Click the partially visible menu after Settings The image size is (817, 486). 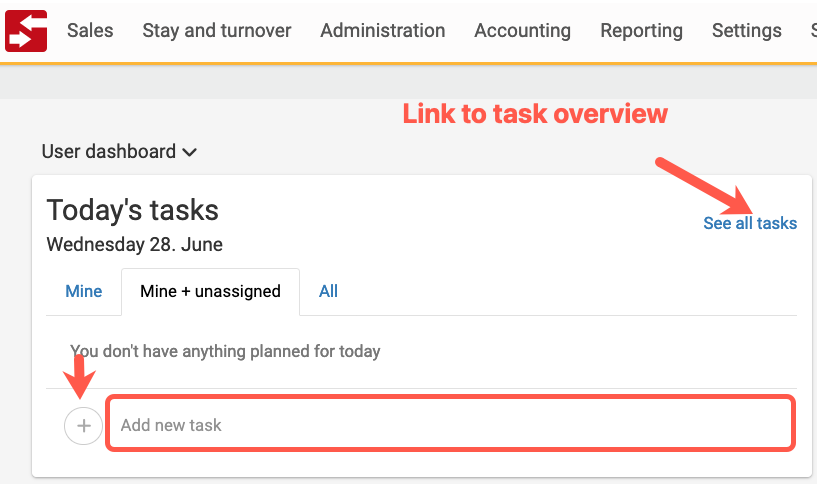point(813,30)
